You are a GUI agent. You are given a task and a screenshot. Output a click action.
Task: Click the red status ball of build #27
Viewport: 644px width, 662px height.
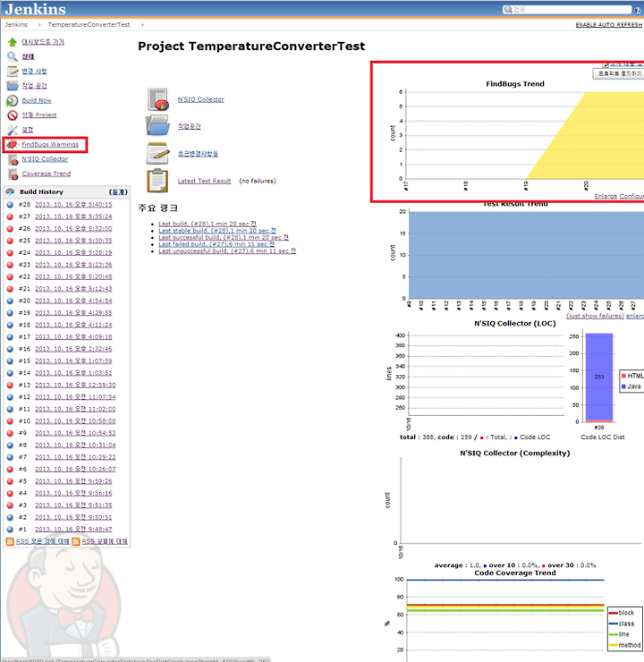click(10, 216)
